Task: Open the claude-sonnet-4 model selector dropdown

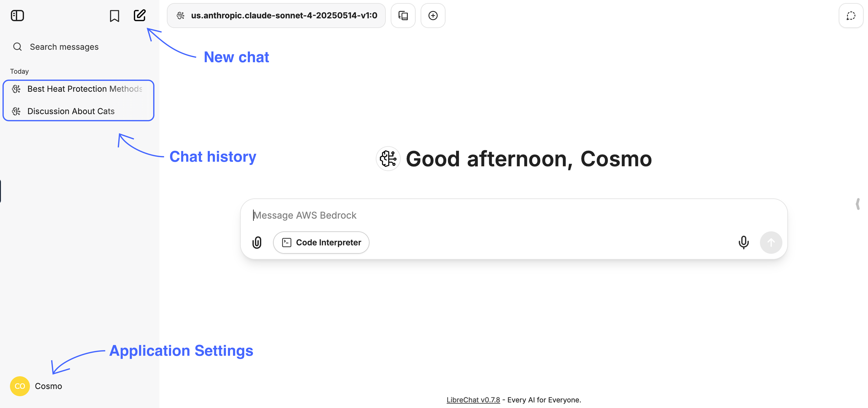Action: pos(276,16)
